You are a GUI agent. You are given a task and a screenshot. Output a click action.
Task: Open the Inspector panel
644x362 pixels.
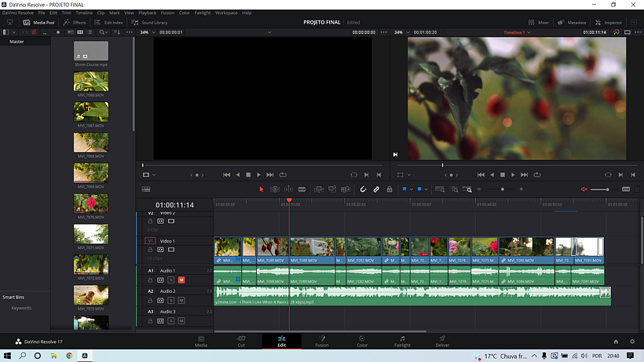pos(609,23)
